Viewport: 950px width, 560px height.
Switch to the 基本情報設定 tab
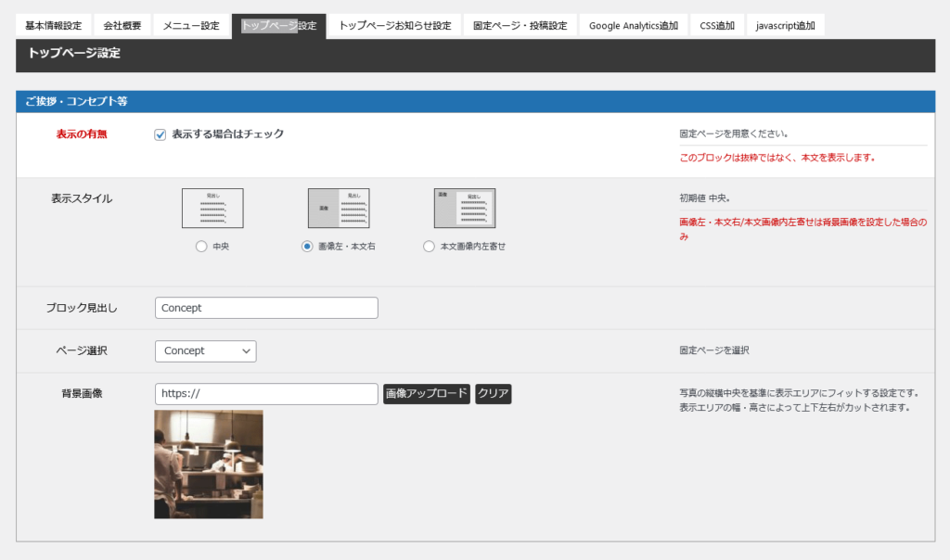pyautogui.click(x=53, y=26)
